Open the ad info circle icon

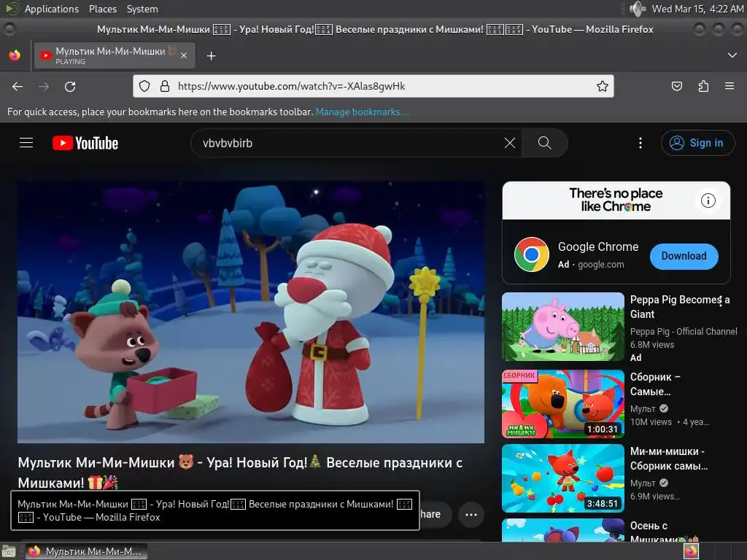[708, 201]
